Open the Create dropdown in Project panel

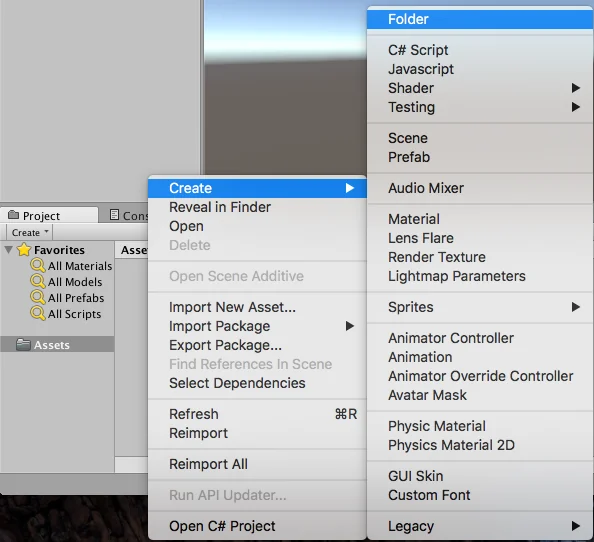(30, 232)
